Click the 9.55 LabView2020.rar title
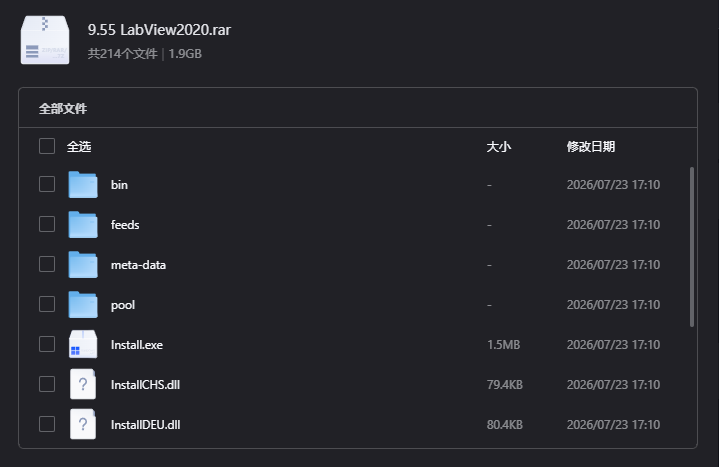Screen dimensions: 719x467 pyautogui.click(x=159, y=30)
